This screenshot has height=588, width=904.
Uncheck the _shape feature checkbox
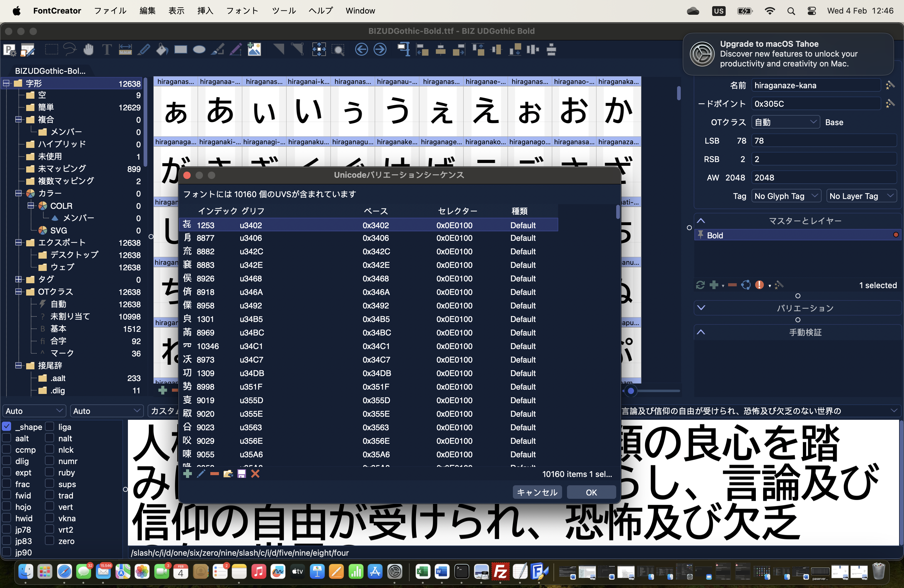click(6, 427)
